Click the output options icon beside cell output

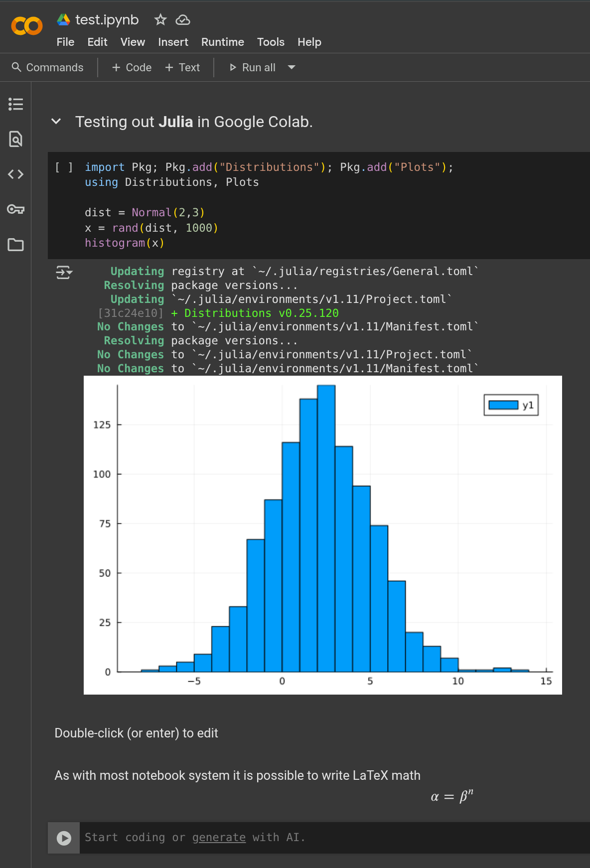(64, 272)
